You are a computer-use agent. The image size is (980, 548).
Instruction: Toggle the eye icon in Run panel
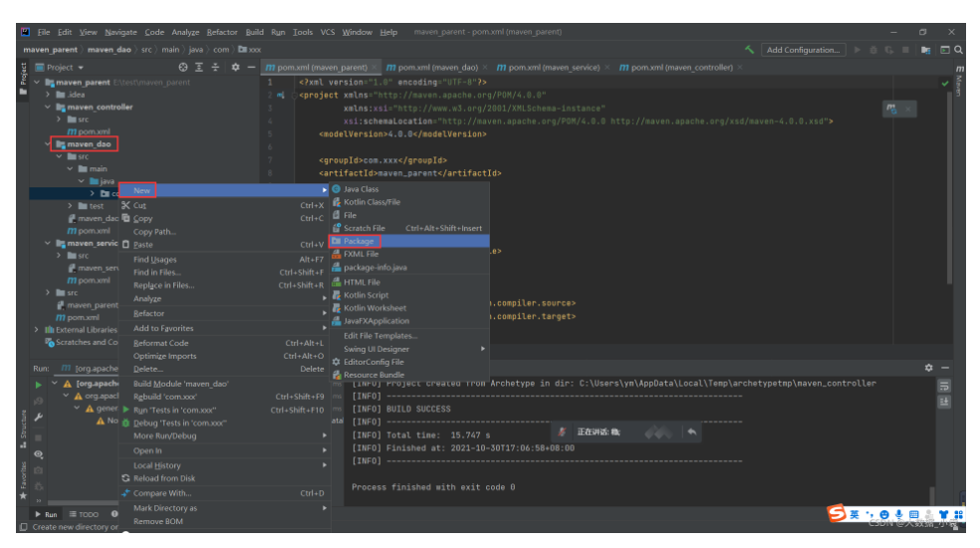coord(39,454)
